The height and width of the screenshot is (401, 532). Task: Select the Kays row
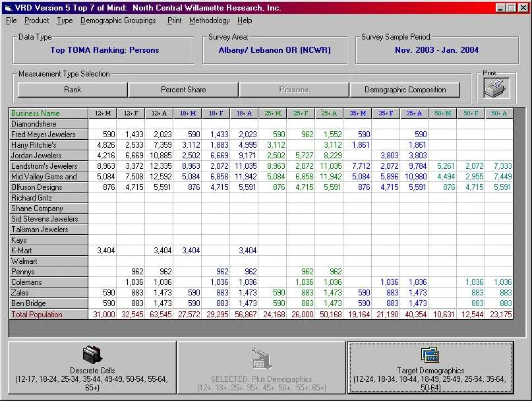49,239
